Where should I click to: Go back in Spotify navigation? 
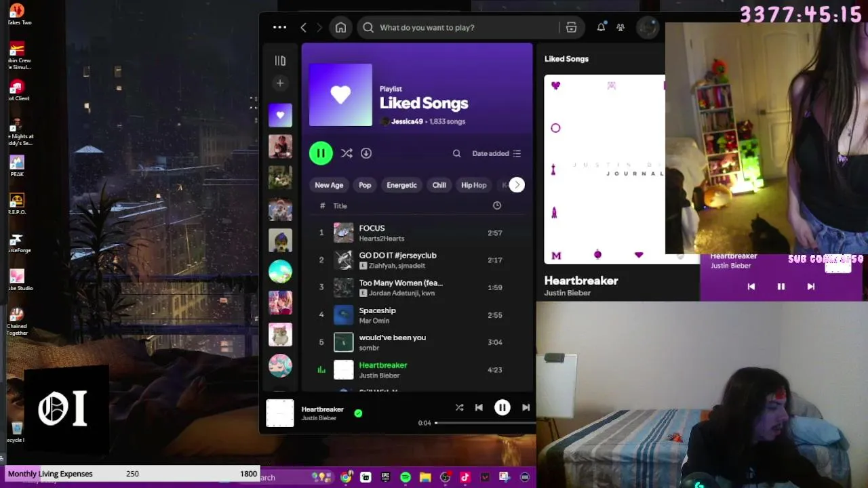303,27
